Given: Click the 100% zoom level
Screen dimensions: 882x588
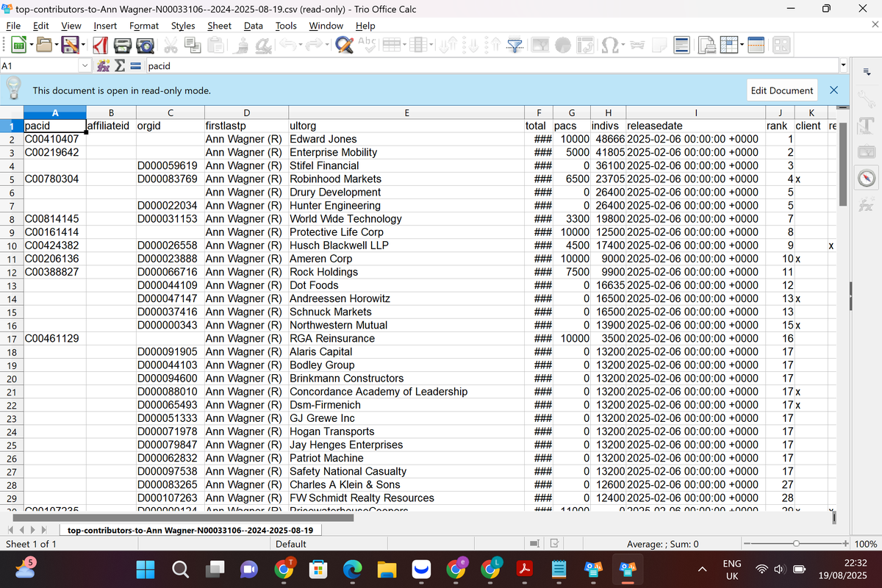Looking at the screenshot, I should point(867,544).
